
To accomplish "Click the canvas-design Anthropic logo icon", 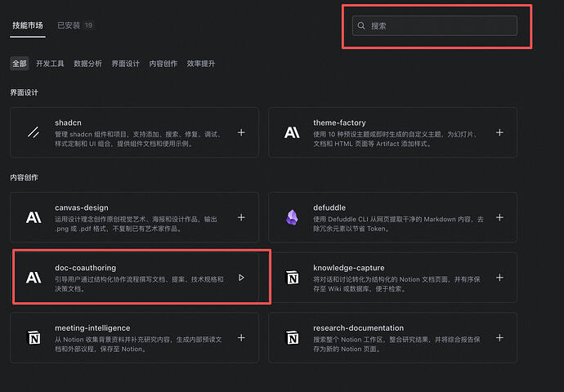I will pos(34,217).
